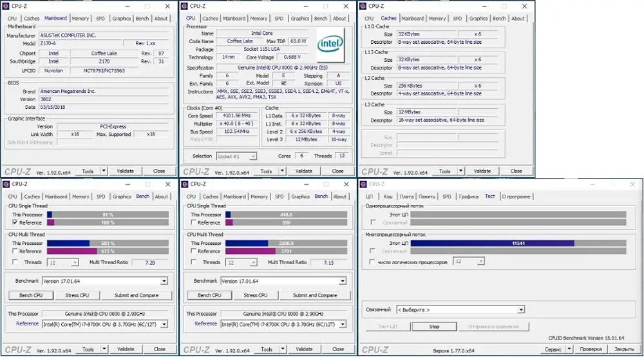Click Bench CPU in window with ratio 7.20
644x357 pixels.
pyautogui.click(x=31, y=295)
